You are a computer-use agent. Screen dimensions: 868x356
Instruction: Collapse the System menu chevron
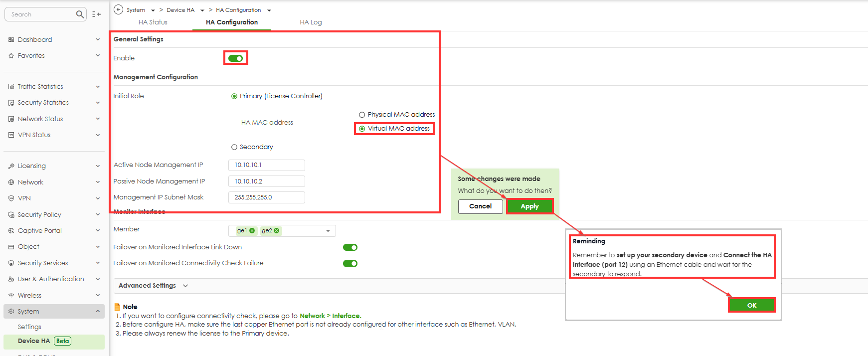tap(98, 312)
